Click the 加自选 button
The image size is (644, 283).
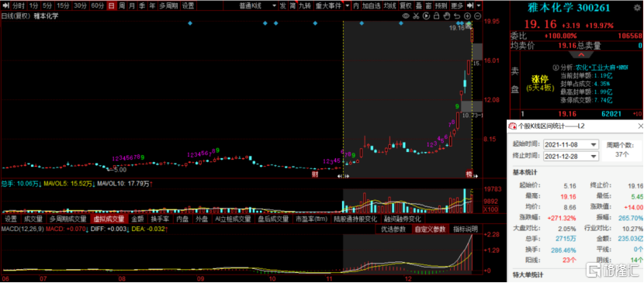click(371, 5)
